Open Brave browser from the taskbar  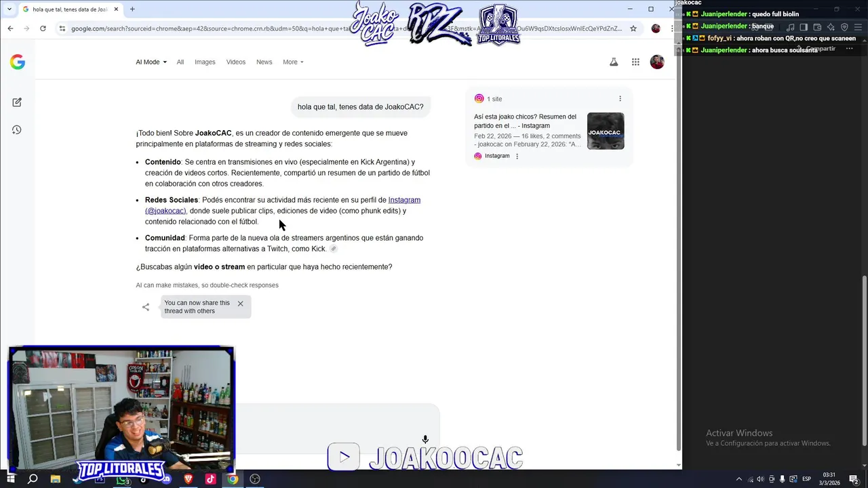pos(189,479)
